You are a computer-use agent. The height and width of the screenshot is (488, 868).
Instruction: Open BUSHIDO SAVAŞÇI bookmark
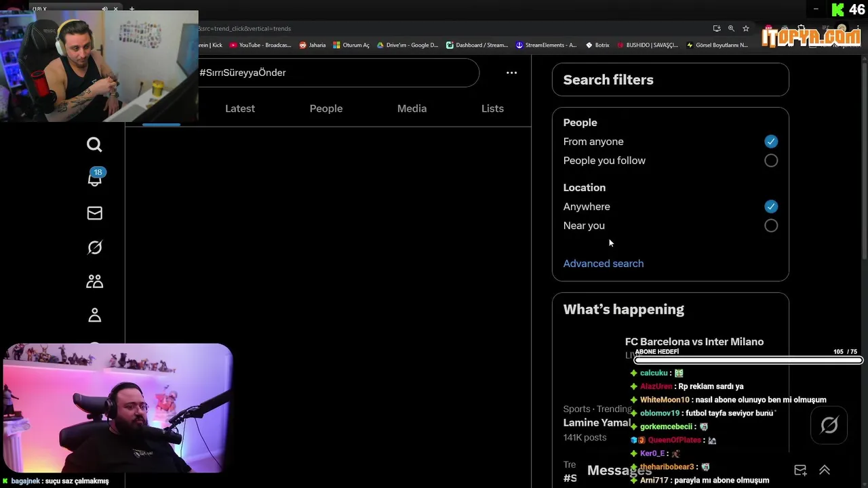(x=648, y=45)
